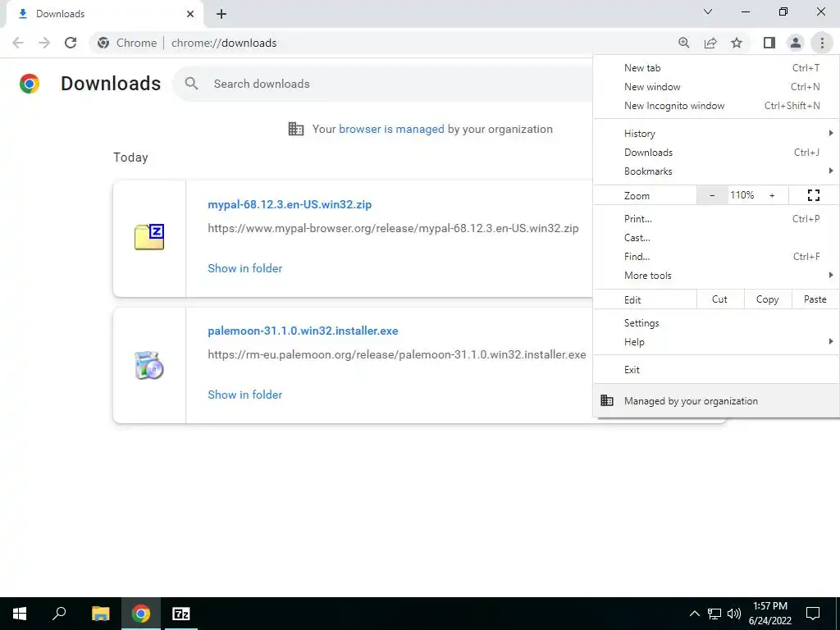Click Managed by your organization entry
Viewport: 840px width, 630px height.
(717, 400)
